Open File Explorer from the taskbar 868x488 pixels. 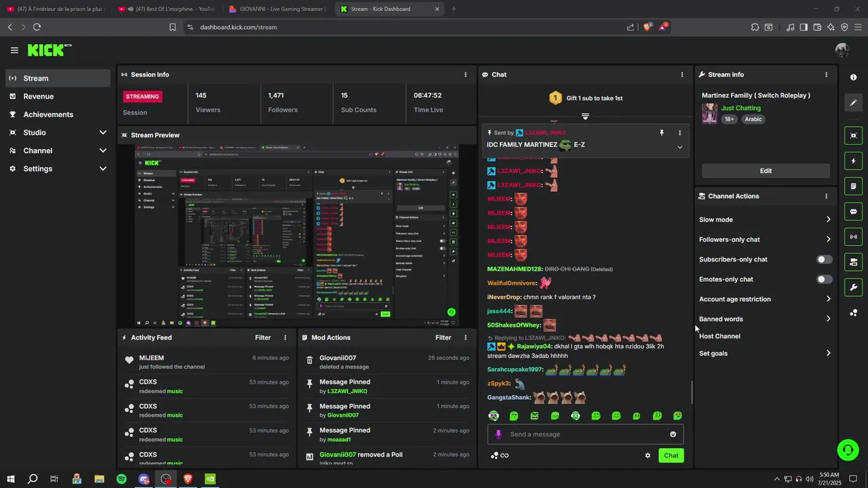click(x=99, y=479)
